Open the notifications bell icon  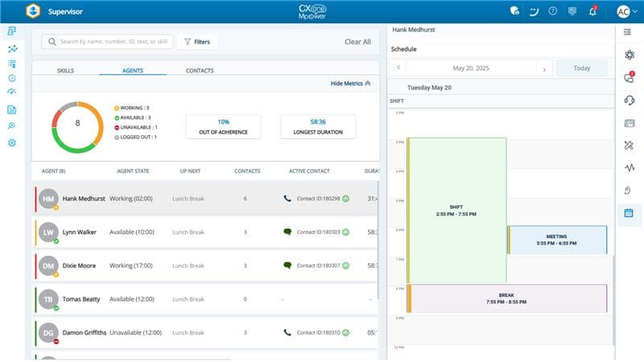tap(592, 11)
